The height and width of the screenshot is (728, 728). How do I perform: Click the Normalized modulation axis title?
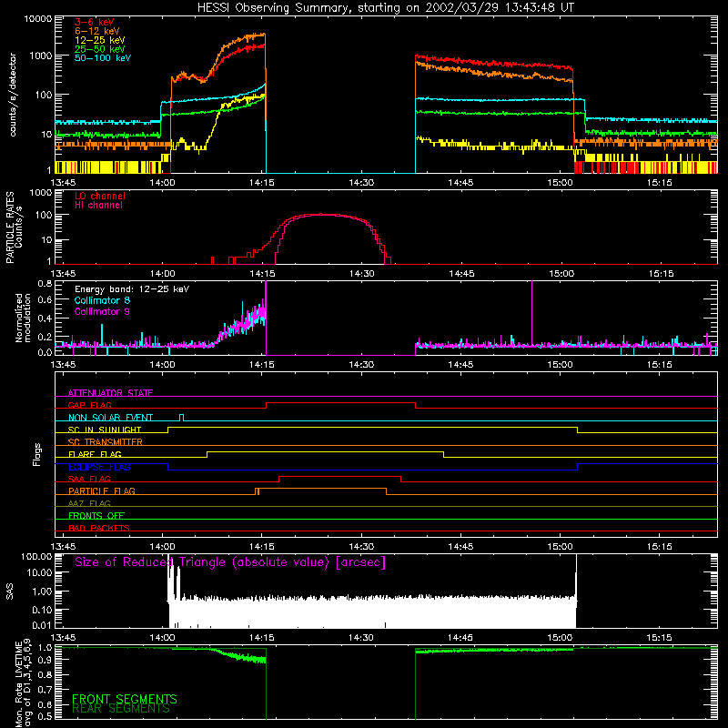(x=22, y=318)
